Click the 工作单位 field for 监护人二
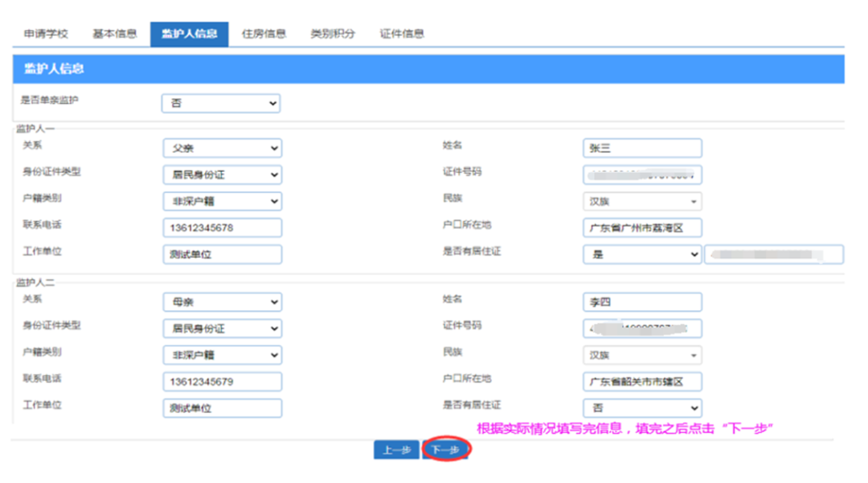The width and height of the screenshot is (868, 483). point(223,408)
